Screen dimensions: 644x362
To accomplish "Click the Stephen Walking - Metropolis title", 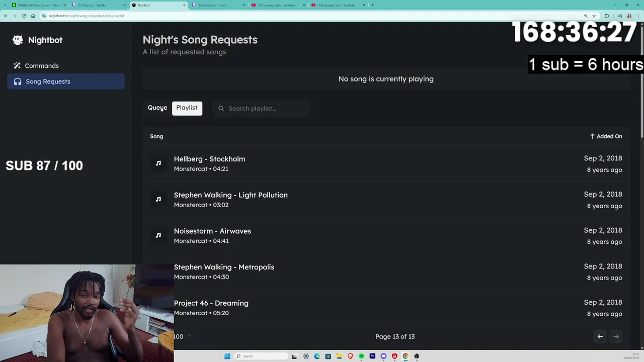I will (224, 267).
